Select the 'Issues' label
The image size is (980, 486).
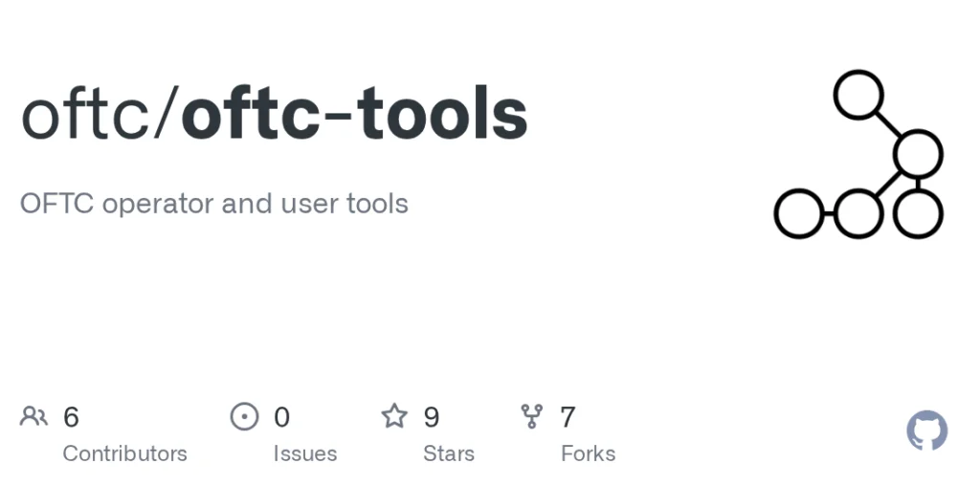tap(305, 453)
